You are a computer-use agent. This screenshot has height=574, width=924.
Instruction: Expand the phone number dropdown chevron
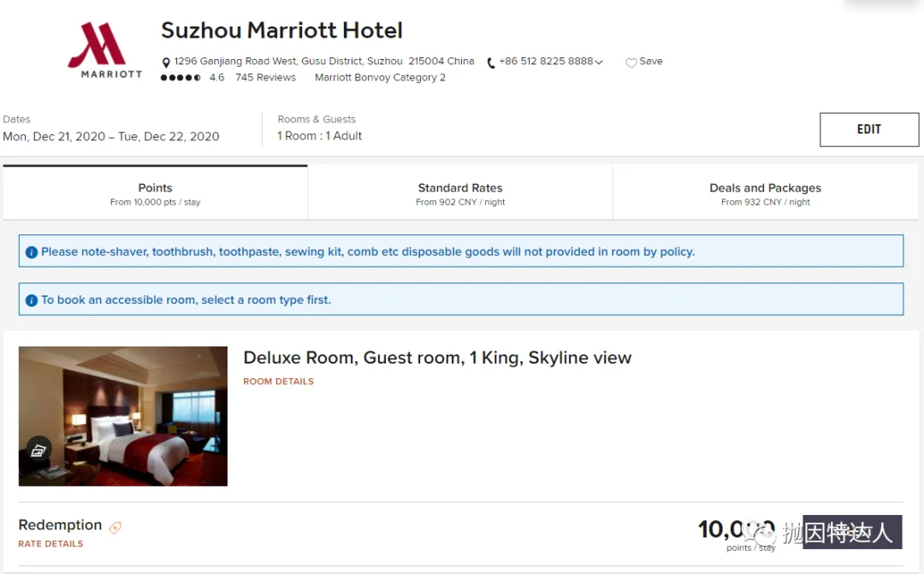599,62
